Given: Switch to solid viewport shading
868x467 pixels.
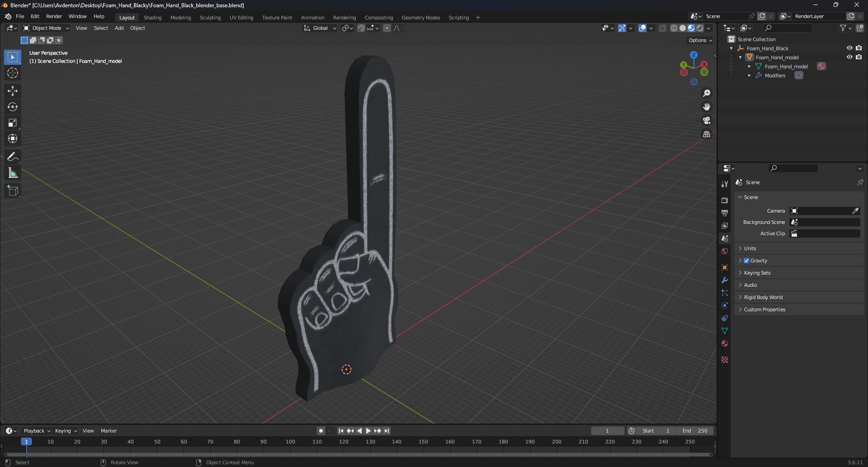Looking at the screenshot, I should (x=683, y=28).
